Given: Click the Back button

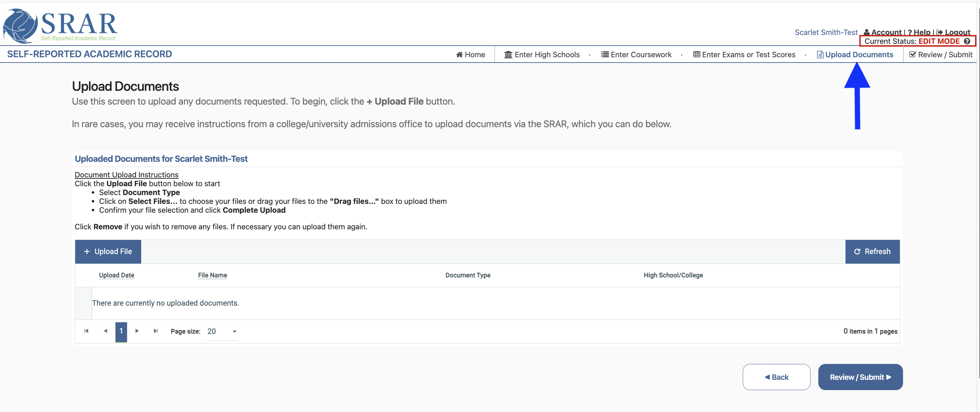Looking at the screenshot, I should [x=776, y=377].
